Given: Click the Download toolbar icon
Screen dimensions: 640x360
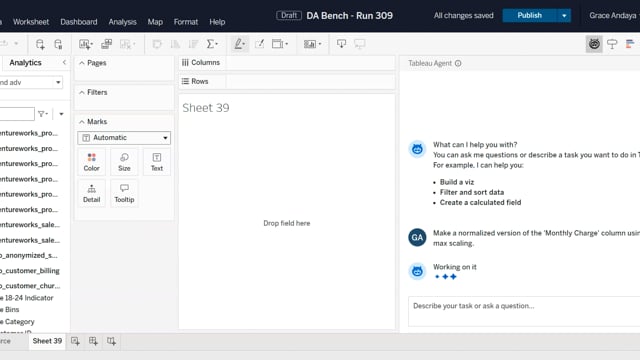Looking at the screenshot, I should coord(342,44).
